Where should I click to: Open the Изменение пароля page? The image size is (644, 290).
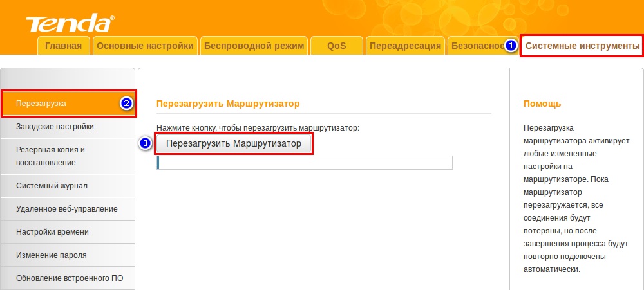click(68, 255)
